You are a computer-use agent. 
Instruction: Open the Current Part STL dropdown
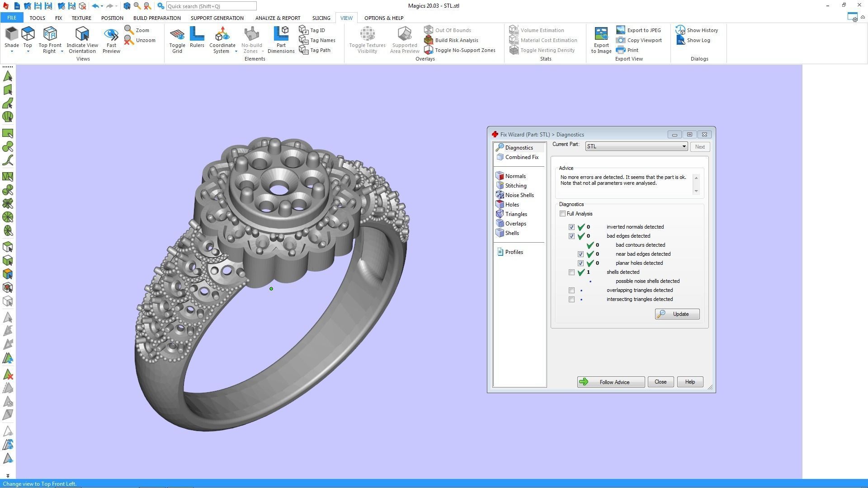click(637, 146)
